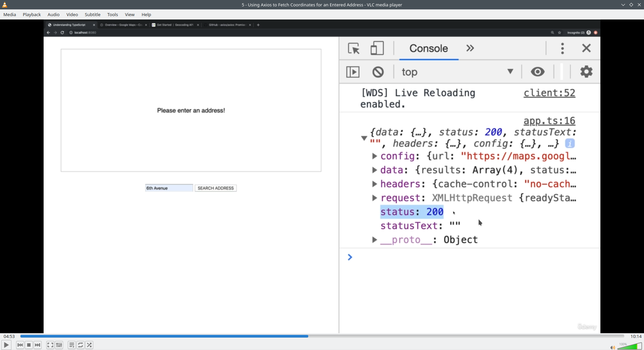Screen dimensions: 644x350
Task: Select the statusText line
Action: pos(420,226)
